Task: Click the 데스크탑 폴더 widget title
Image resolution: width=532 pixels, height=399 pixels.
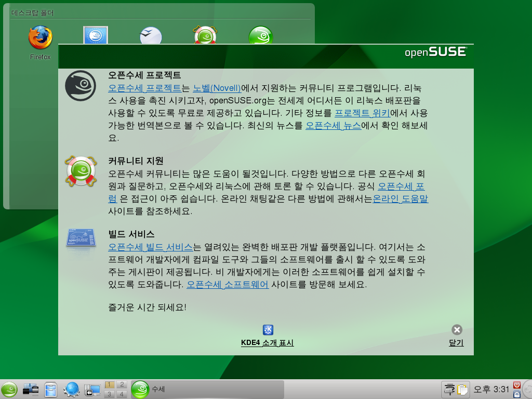Action: [33, 13]
